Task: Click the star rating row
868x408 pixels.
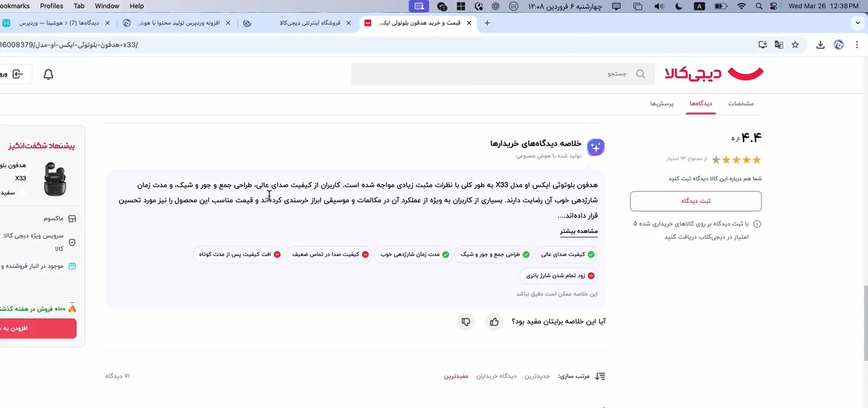Action: coord(736,160)
